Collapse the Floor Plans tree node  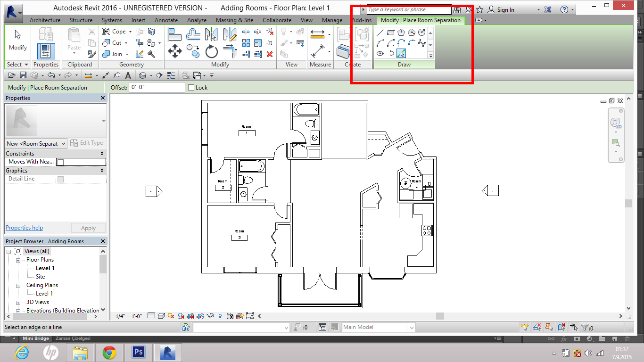(18, 260)
